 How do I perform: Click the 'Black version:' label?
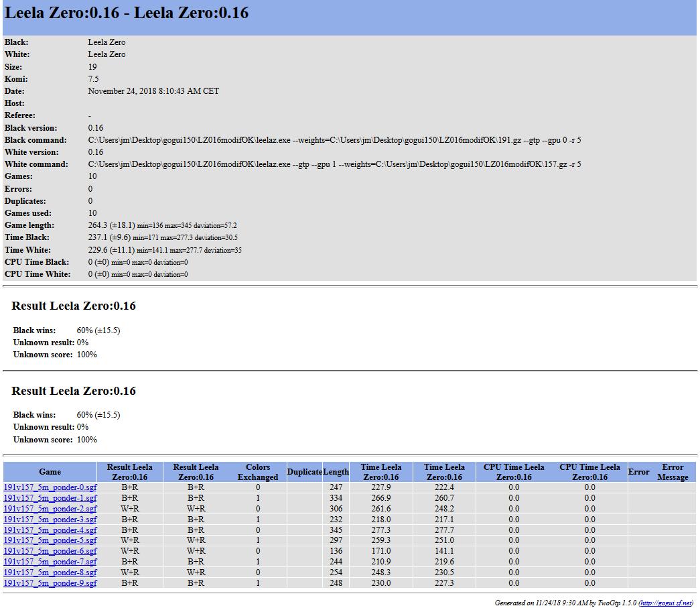click(31, 128)
